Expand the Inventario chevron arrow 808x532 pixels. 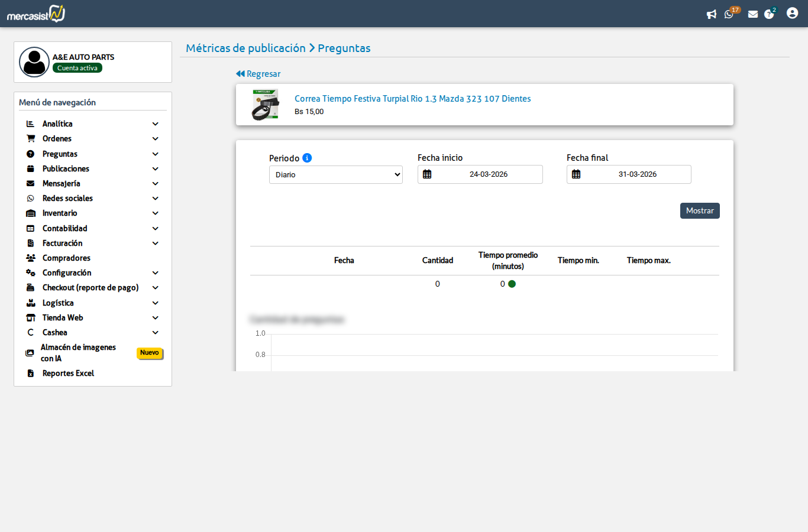[156, 213]
